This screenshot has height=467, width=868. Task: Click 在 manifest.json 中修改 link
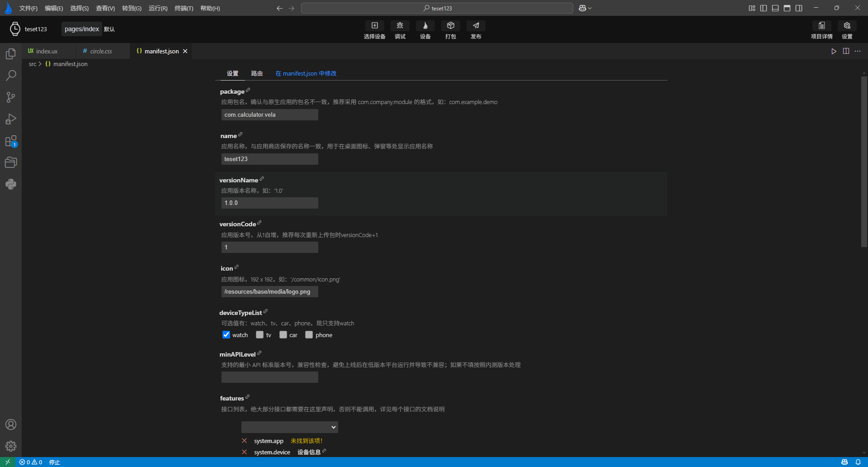[x=306, y=73]
